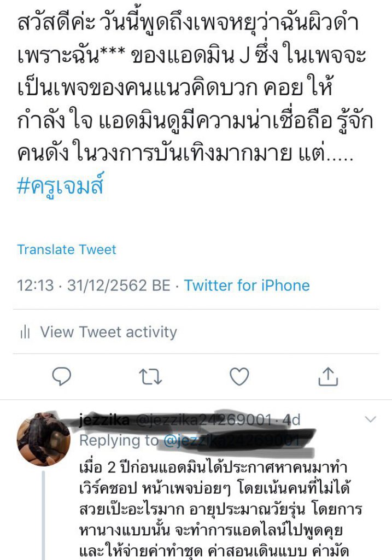Screen dimensions: 392x560
Task: Expand reply options chevron
Action: pyautogui.click(x=371, y=419)
